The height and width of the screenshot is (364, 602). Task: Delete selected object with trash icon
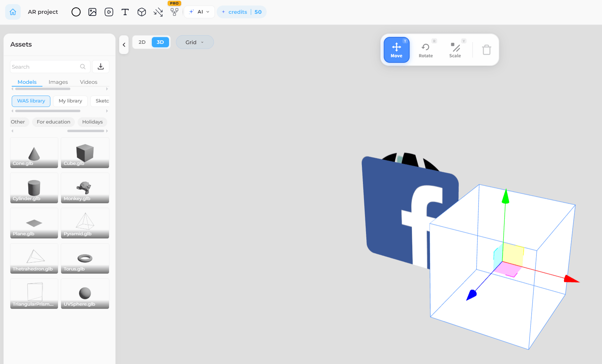click(486, 50)
